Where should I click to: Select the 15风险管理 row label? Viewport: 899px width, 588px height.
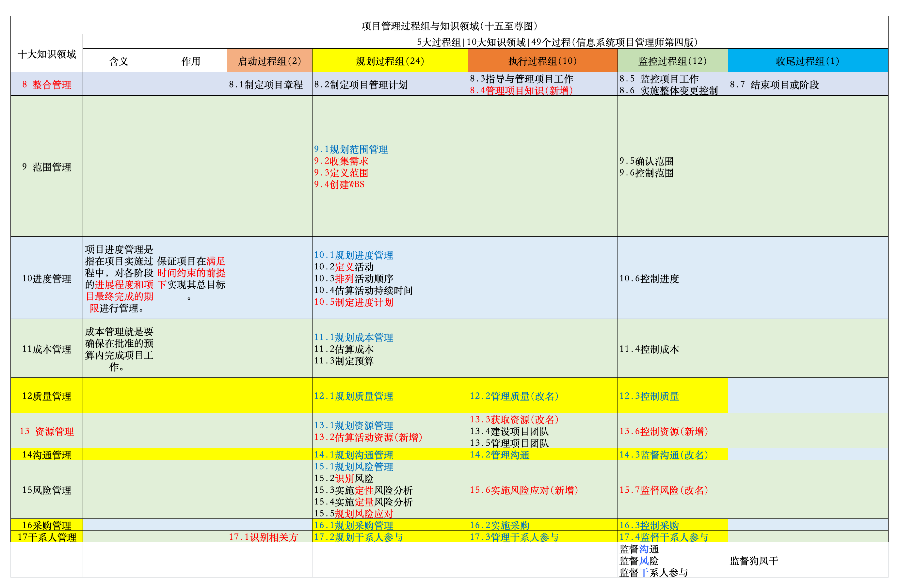click(47, 489)
